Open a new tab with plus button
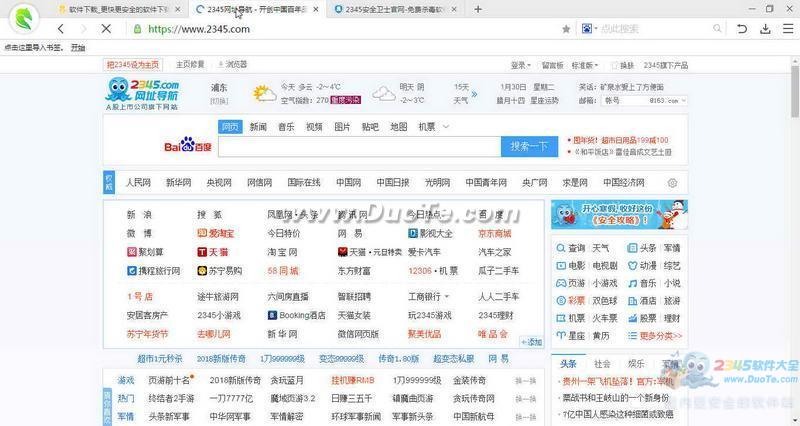 [478, 9]
